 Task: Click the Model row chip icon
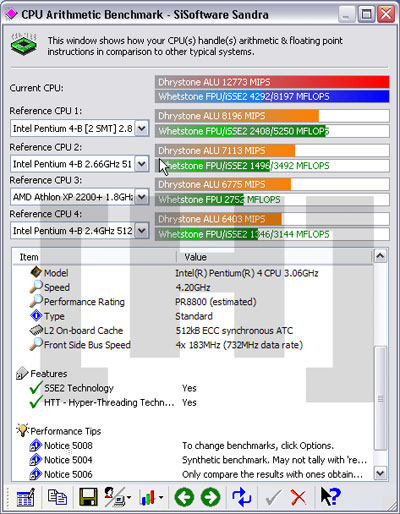(36, 272)
